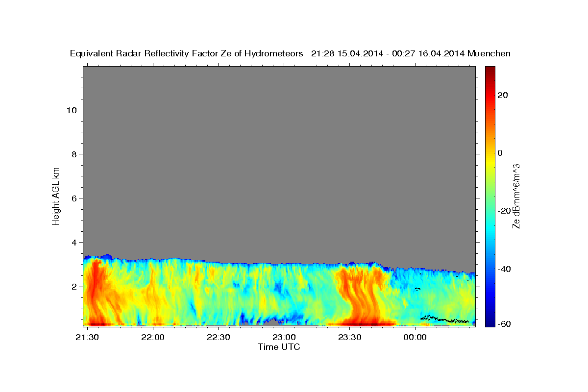Click the '22:00' time tick label

click(153, 338)
